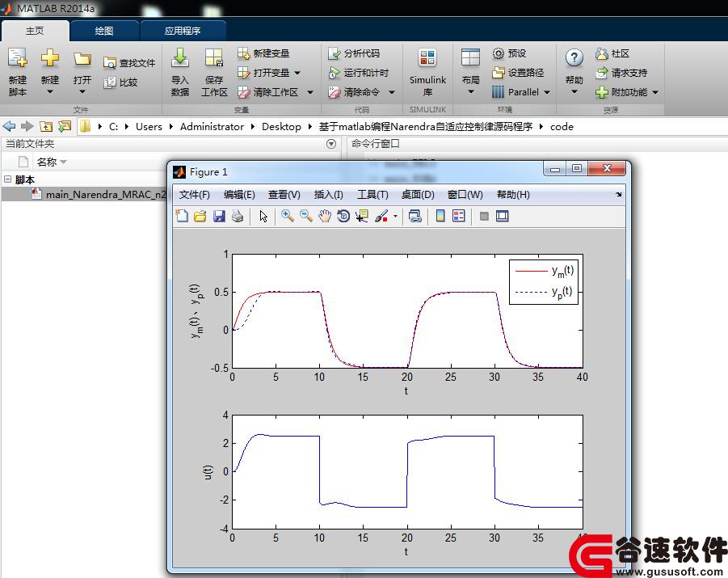Screen dimensions: 728x578
Task: Toggle the Pan hand tool
Action: click(x=325, y=216)
